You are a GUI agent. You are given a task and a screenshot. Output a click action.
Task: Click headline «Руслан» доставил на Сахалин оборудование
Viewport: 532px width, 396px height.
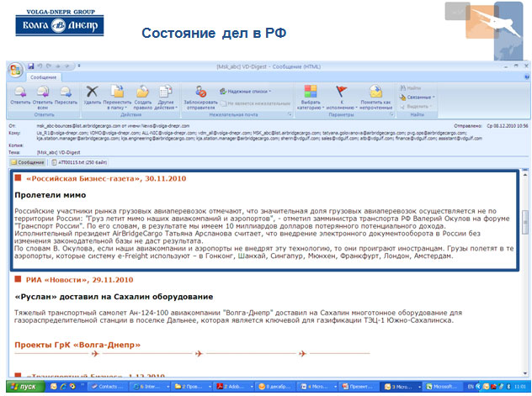(x=114, y=297)
